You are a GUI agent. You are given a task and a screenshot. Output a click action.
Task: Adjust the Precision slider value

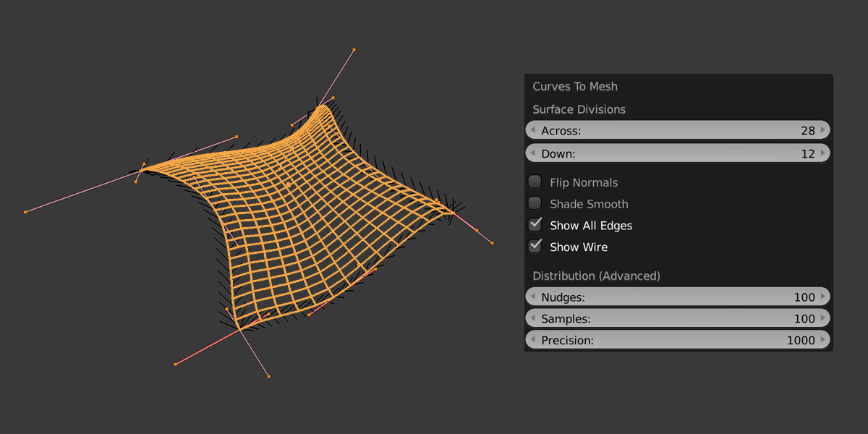(678, 340)
